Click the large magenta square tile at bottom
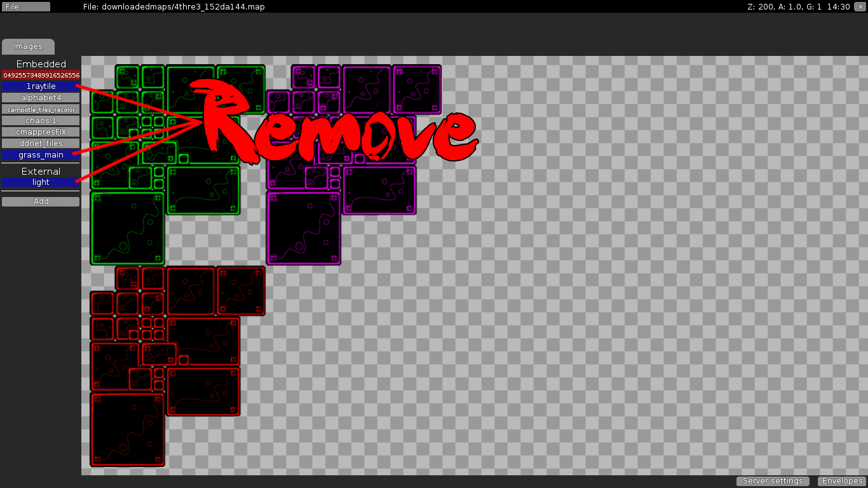 [304, 228]
